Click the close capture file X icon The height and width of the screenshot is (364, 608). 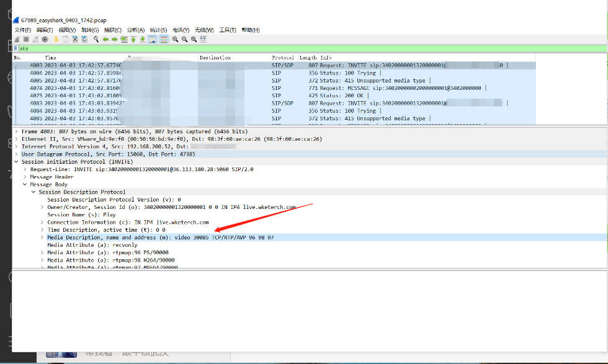tap(75, 39)
